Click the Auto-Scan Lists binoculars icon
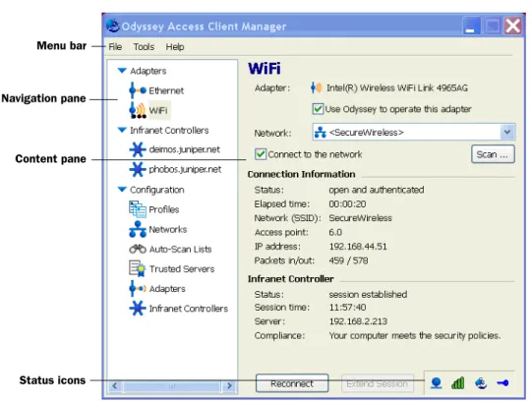The width and height of the screenshot is (532, 401). 138,249
